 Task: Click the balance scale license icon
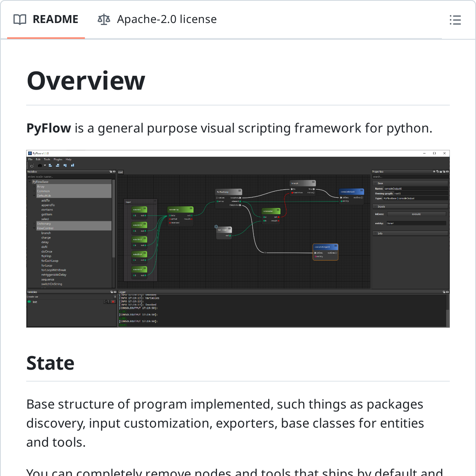pos(104,19)
